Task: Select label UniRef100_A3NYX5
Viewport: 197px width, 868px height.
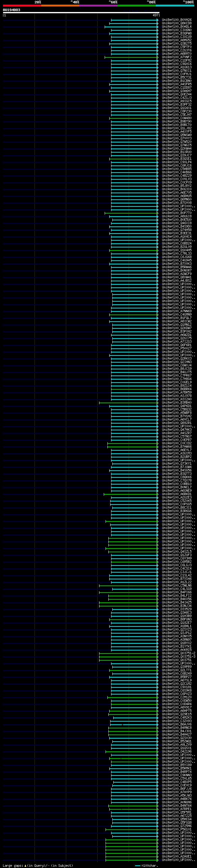Action: coord(177,636)
